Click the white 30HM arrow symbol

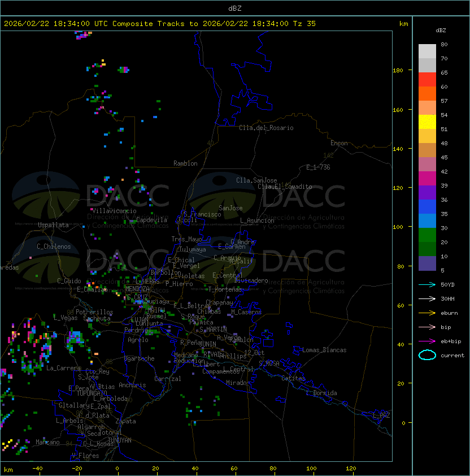427,298
